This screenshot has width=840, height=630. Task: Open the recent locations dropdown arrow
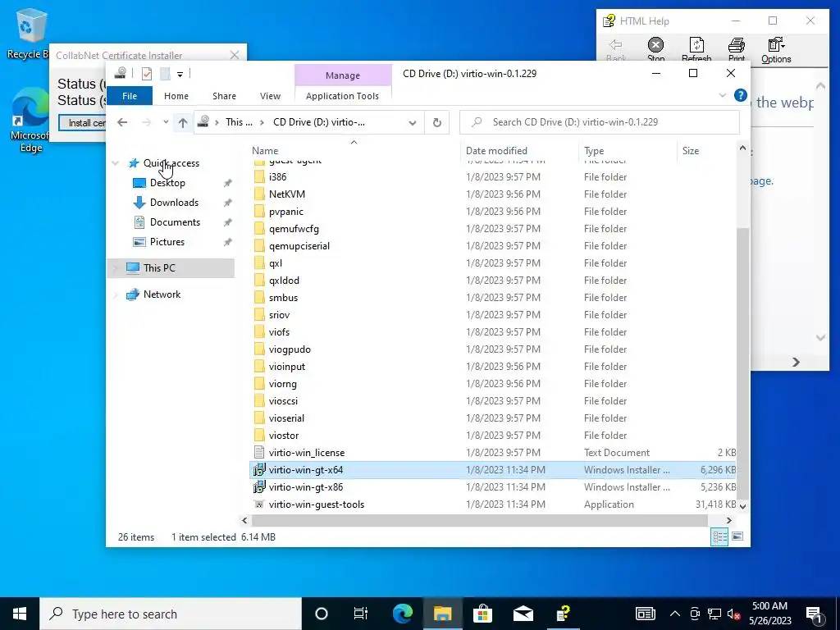tap(166, 122)
